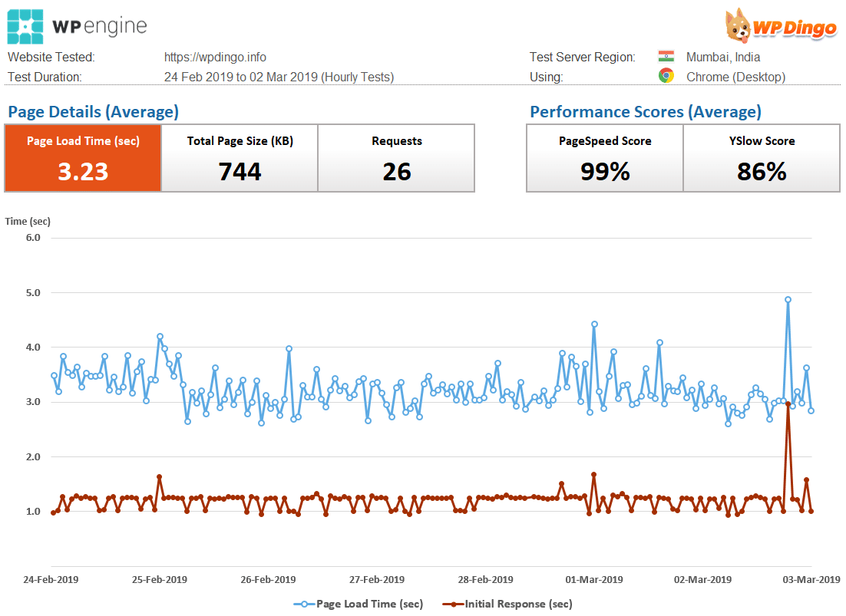Select the orange Page Load Time card

[x=83, y=158]
